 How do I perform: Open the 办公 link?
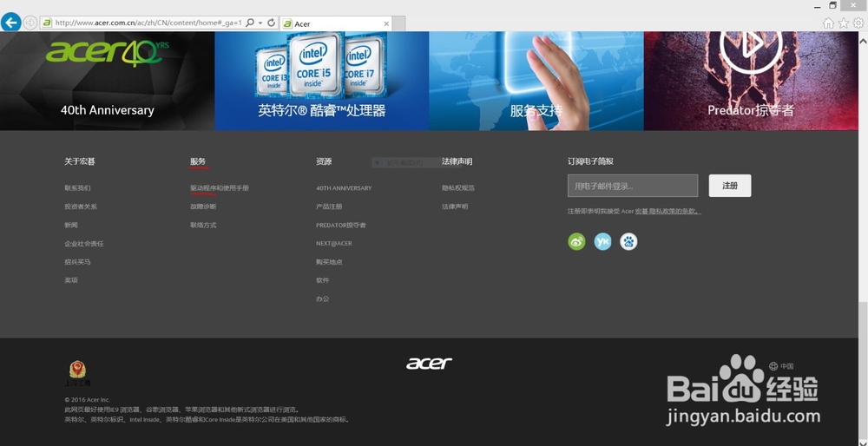tap(322, 298)
